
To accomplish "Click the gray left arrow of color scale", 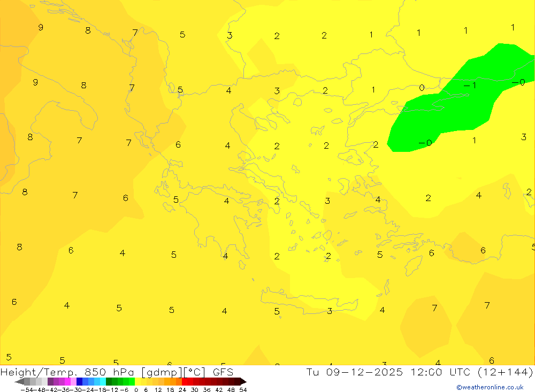I will pos(19,382).
